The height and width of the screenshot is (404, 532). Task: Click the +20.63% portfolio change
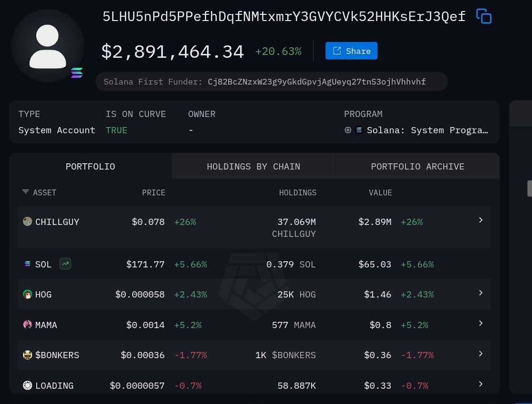[278, 51]
